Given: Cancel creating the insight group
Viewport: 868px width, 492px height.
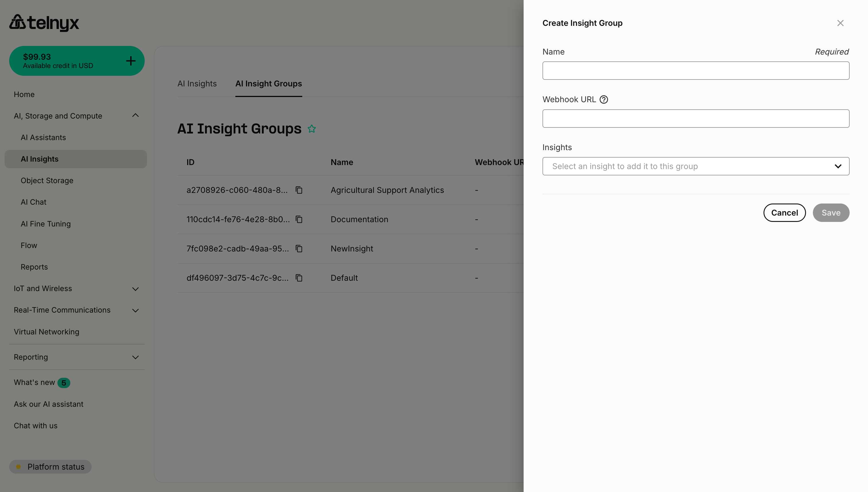Looking at the screenshot, I should (784, 212).
